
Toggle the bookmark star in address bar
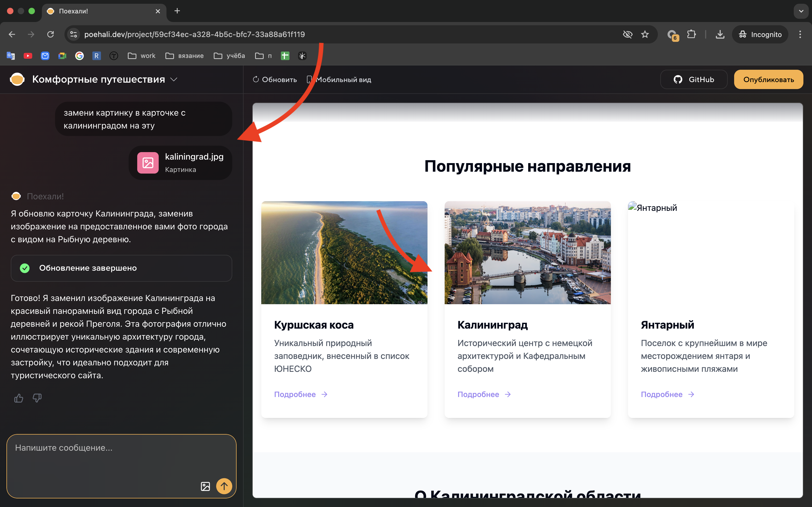(645, 34)
